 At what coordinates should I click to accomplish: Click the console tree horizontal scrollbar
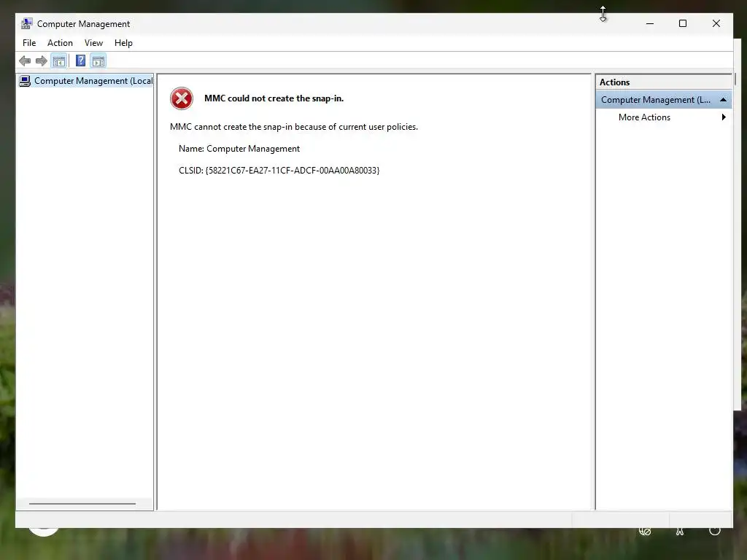82,503
